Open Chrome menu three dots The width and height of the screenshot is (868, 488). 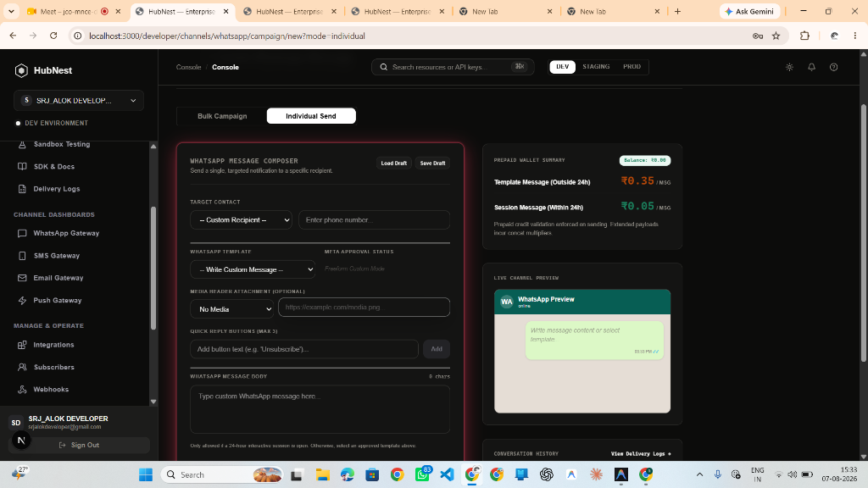(855, 36)
